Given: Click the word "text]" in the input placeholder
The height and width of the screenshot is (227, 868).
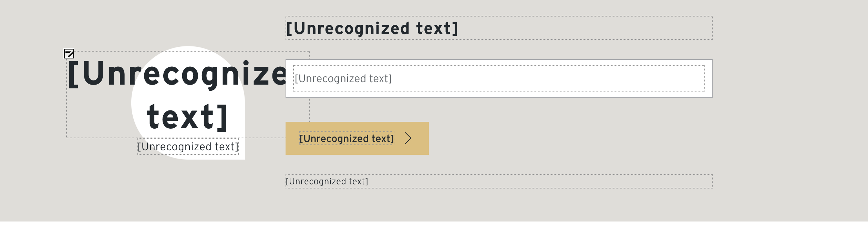Looking at the screenshot, I should [x=380, y=79].
